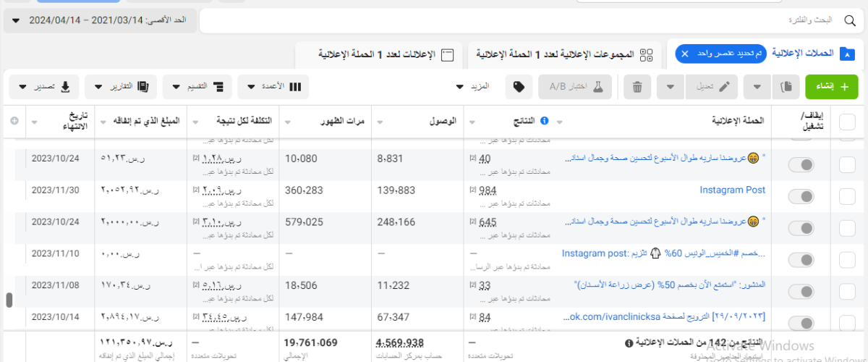Click the info icon beside النتائج header
The image size is (868, 362).
point(545,121)
